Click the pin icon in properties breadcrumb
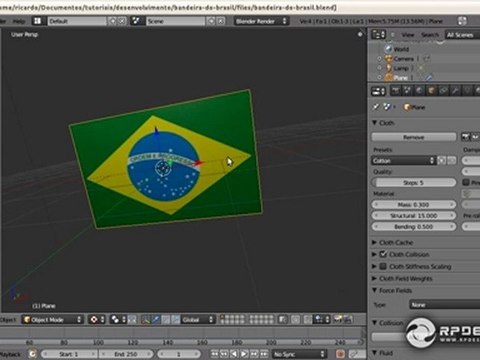This screenshot has height=360, width=480. [x=376, y=107]
